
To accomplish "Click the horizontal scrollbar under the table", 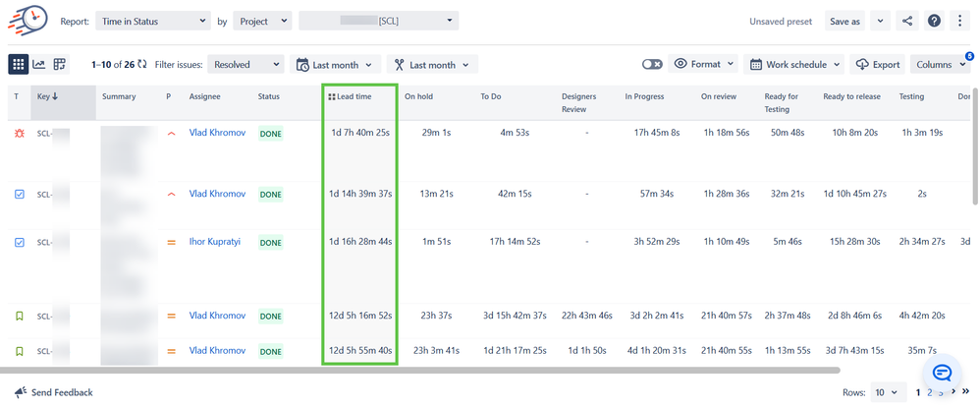I will pos(420,370).
